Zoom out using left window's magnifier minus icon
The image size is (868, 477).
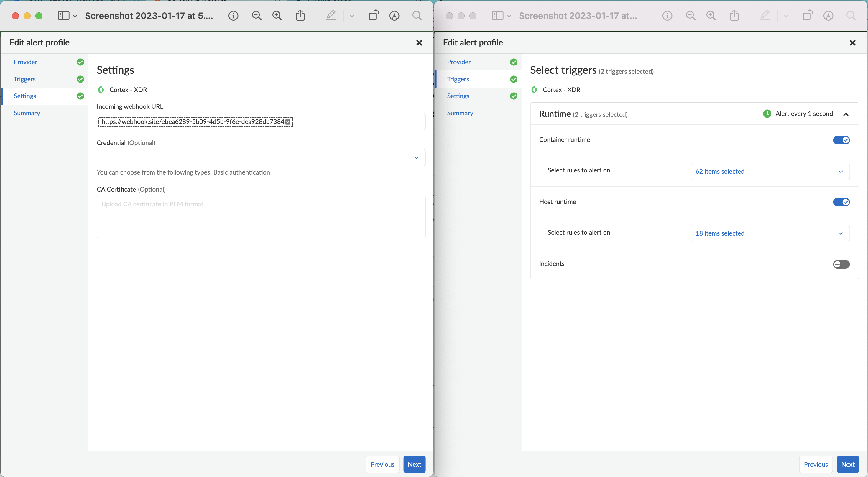pos(257,16)
